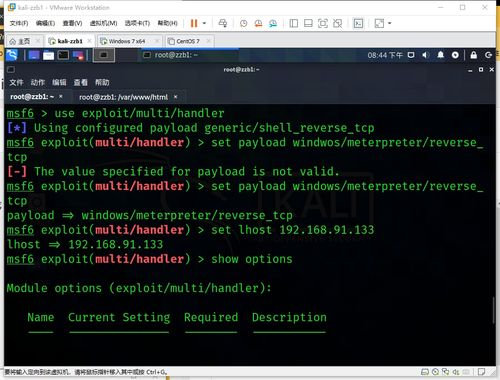The image size is (500, 380).
Task: Open power options dropdown beside pause button
Action: (204, 23)
